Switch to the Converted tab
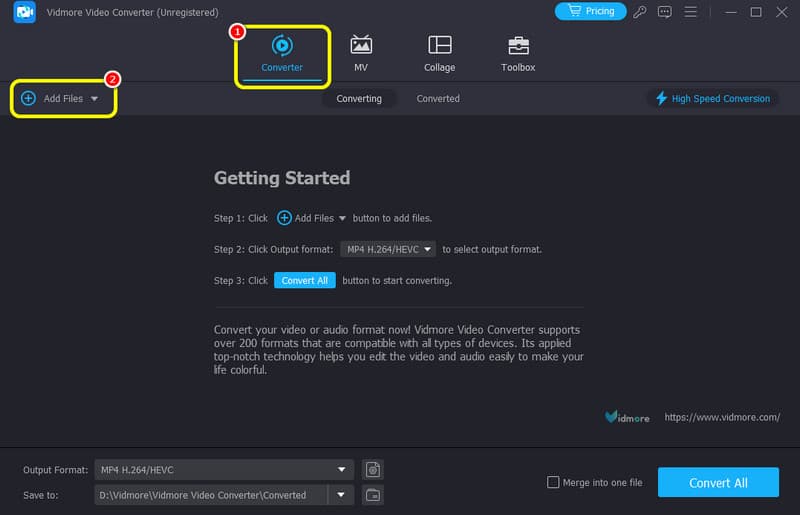Viewport: 800px width, 515px height. point(438,99)
